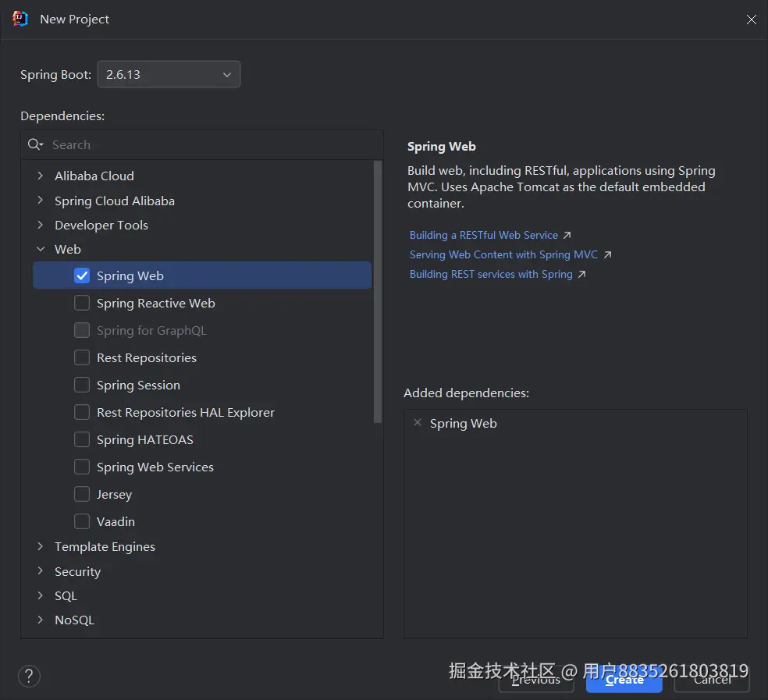Expand the Alibaba Cloud category
768x700 pixels.
click(40, 176)
